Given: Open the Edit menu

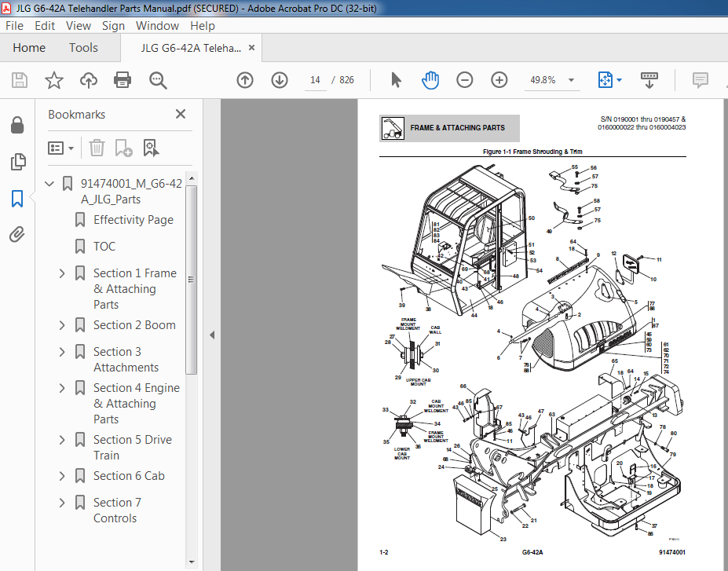Looking at the screenshot, I should pyautogui.click(x=45, y=26).
